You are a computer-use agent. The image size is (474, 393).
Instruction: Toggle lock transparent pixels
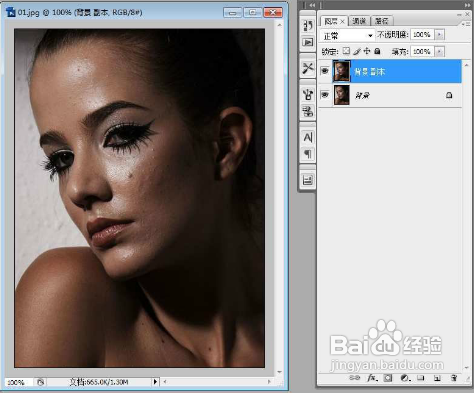pos(346,51)
